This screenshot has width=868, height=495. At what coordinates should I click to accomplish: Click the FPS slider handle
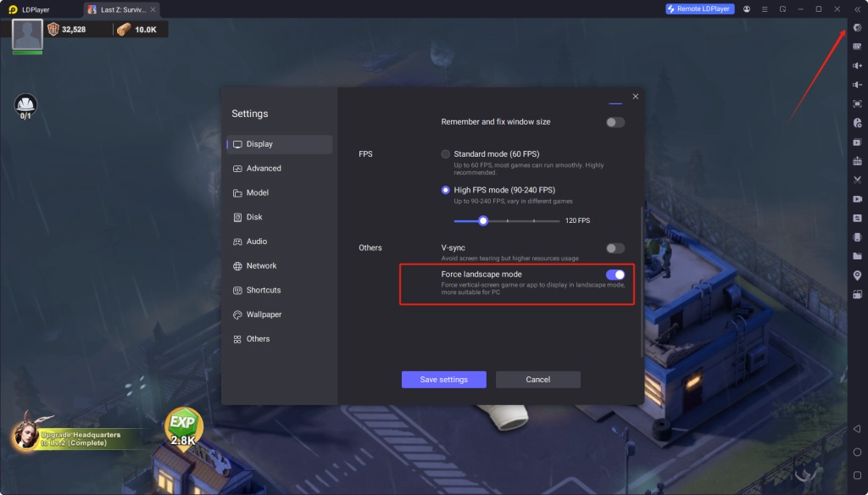(x=483, y=220)
